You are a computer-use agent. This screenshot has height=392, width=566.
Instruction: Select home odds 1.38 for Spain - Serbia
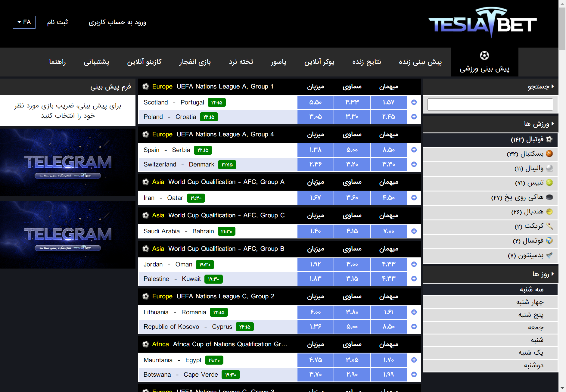(315, 150)
